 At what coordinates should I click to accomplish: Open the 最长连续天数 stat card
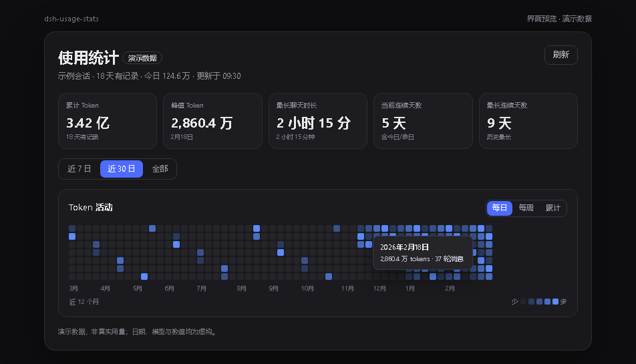coord(528,121)
